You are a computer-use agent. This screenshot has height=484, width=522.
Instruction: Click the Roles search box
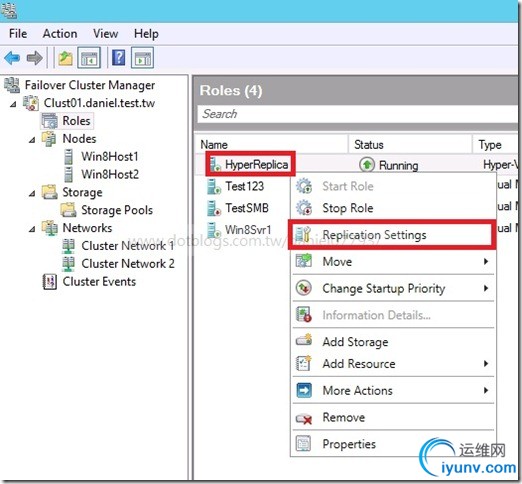click(x=358, y=114)
